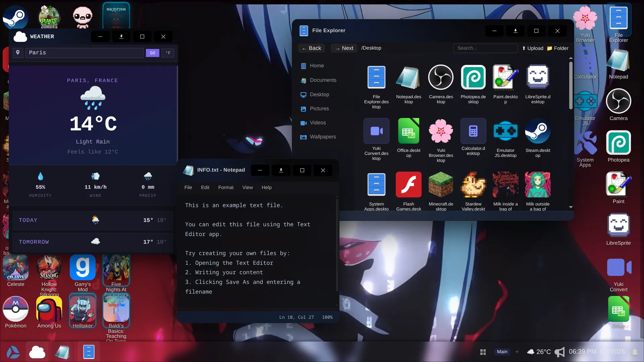
Task: Open the View menu in Notepad
Action: (x=248, y=187)
